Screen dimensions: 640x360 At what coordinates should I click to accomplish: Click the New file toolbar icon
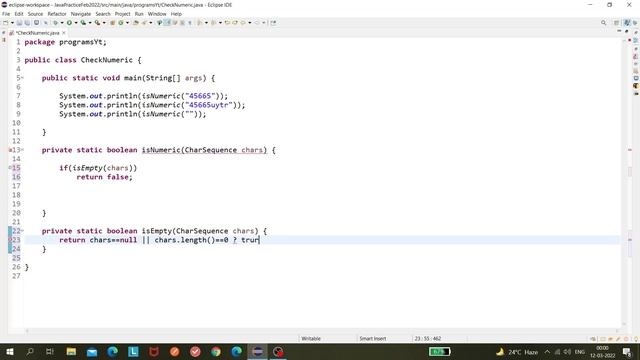click(x=6, y=23)
